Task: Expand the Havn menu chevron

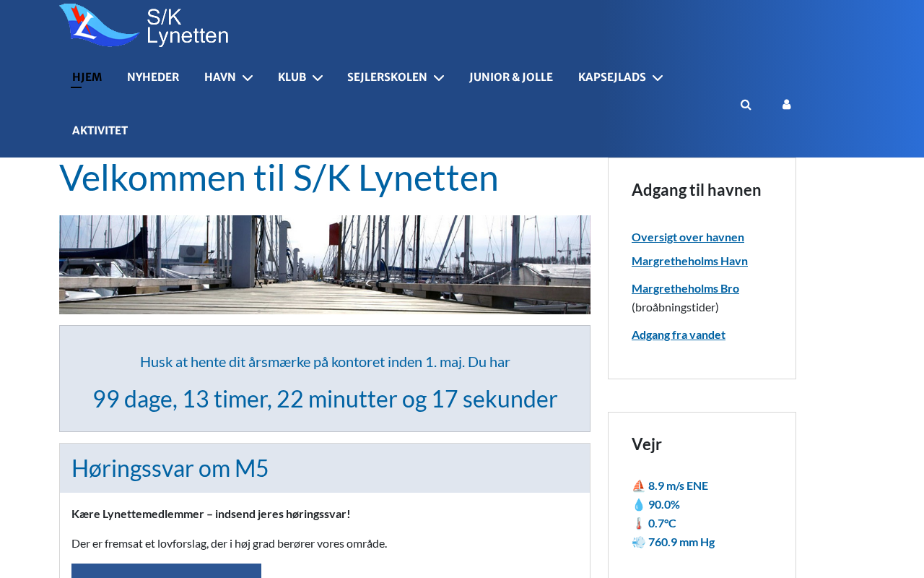Action: click(x=248, y=78)
